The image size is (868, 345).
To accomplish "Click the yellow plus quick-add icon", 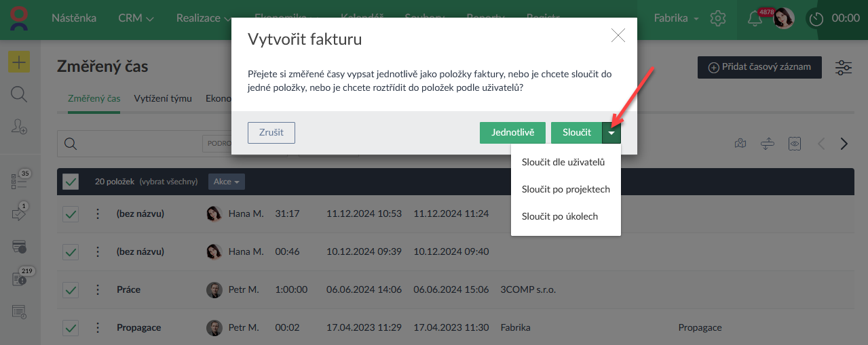I will [19, 62].
